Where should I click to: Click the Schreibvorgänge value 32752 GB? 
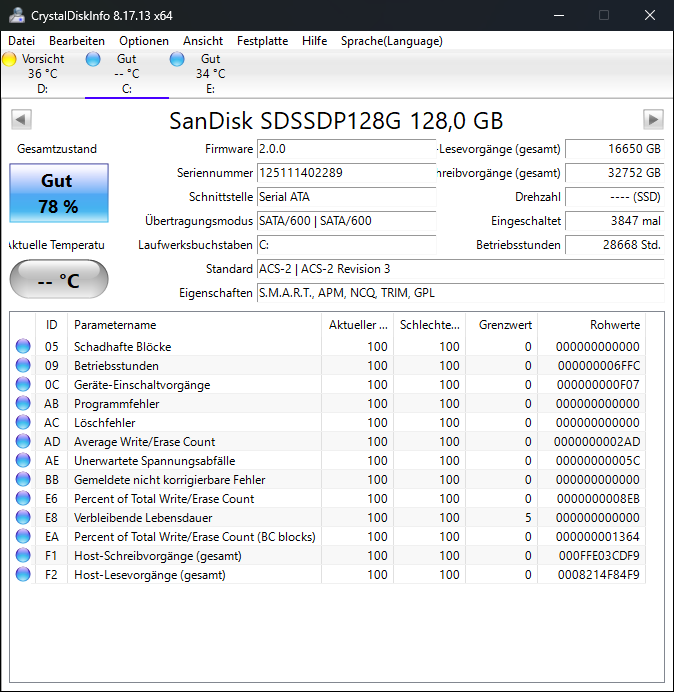(614, 173)
